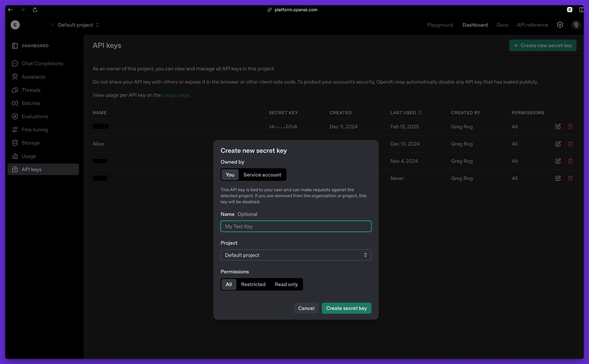Open the Docs tab
This screenshot has width=589, height=364.
point(502,25)
